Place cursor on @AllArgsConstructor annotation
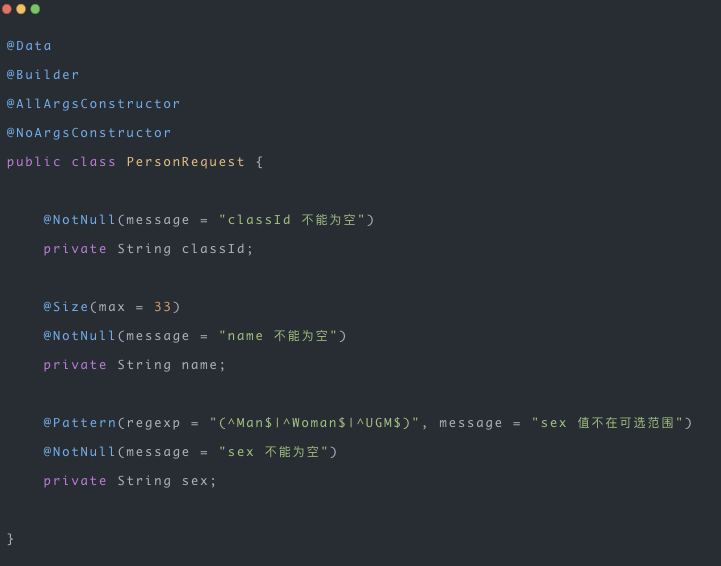721x566 pixels. pos(94,104)
